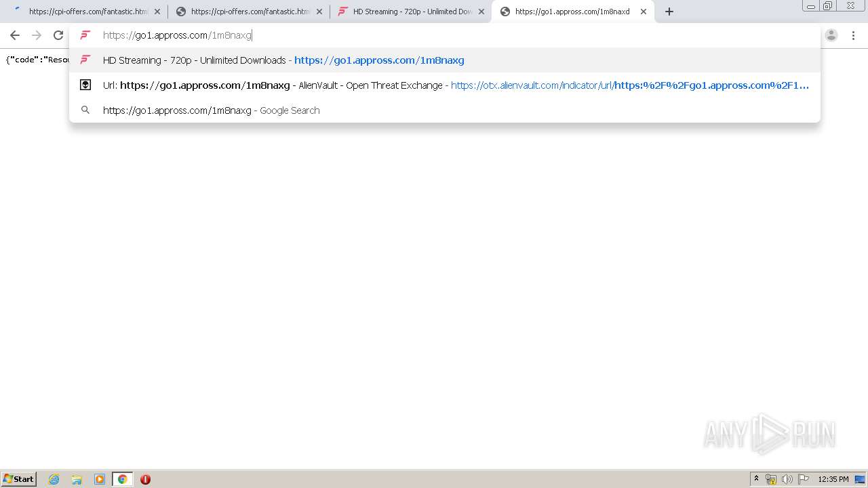Switch to HD Streaming 720p tab

[x=410, y=12]
